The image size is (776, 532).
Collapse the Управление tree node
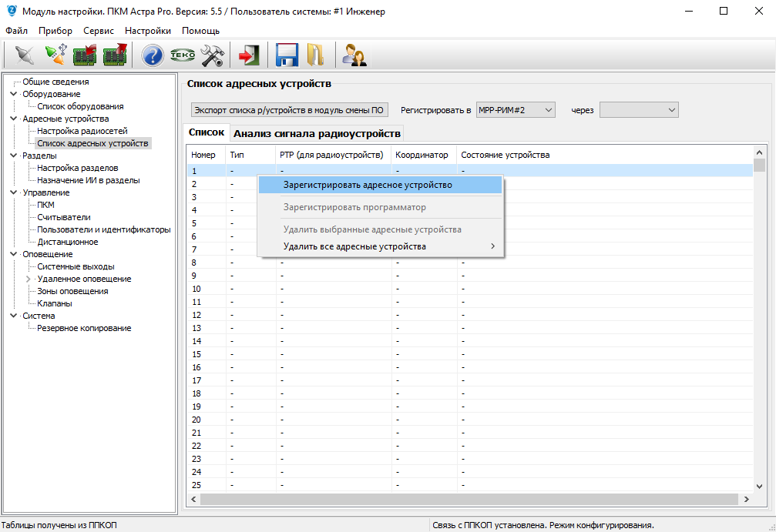point(13,192)
